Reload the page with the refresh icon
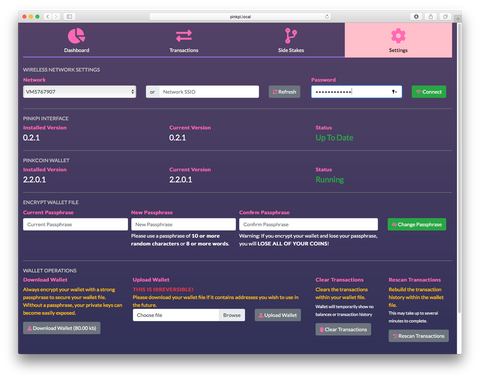The width and height of the screenshot is (480, 380). (x=327, y=16)
